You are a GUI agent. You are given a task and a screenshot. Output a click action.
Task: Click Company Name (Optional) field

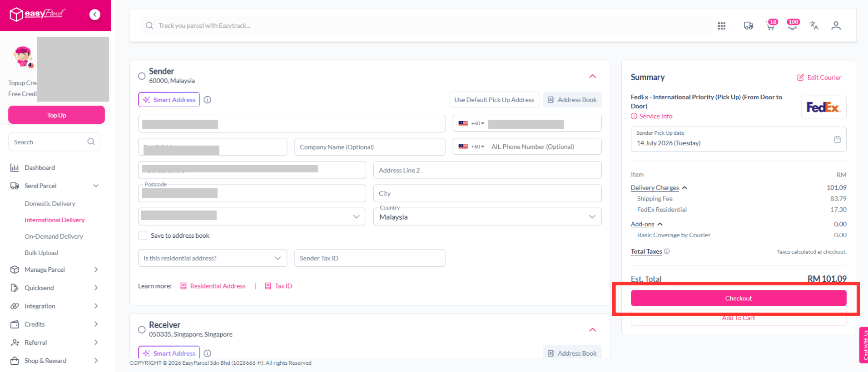click(370, 147)
